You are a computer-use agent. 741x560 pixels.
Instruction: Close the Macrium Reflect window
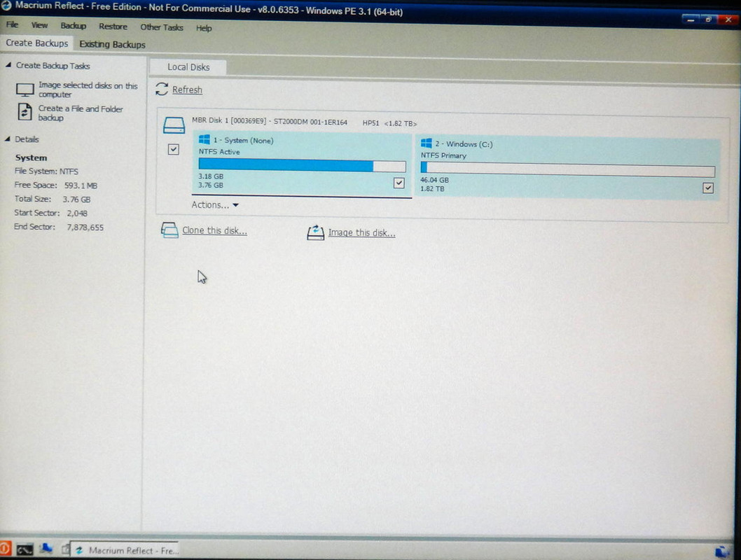[x=728, y=20]
